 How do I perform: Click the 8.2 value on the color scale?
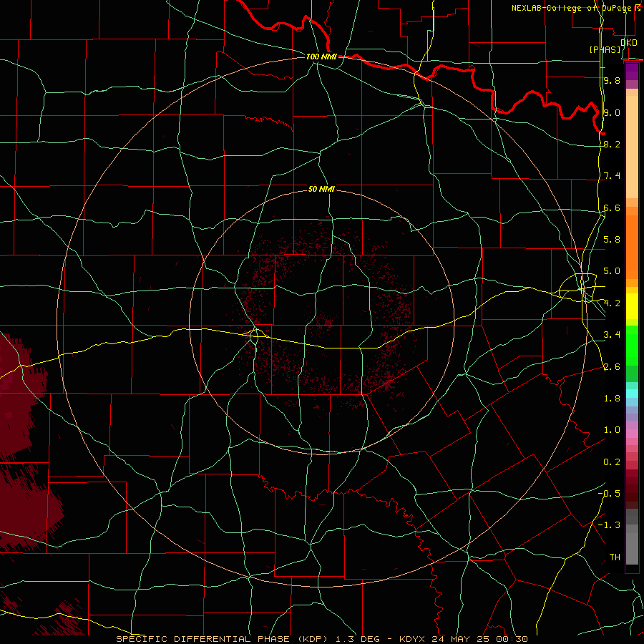click(612, 144)
